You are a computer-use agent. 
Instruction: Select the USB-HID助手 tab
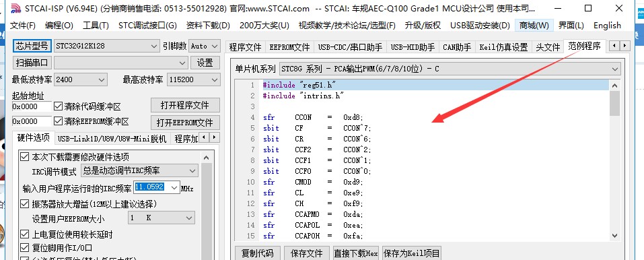pos(413,47)
